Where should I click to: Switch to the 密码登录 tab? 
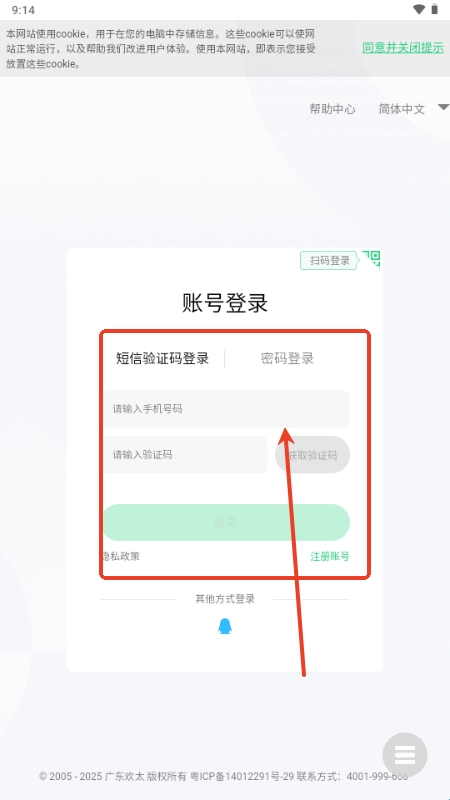click(x=287, y=358)
